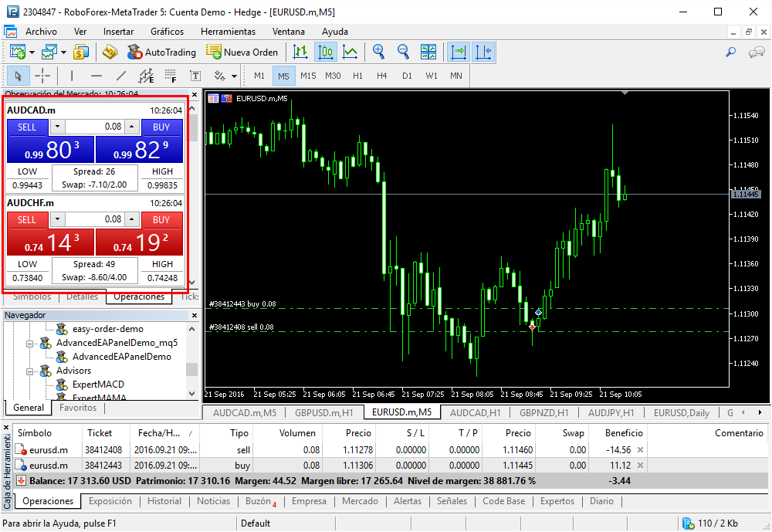Select the crosshair tool
The width and height of the screenshot is (772, 532).
pos(42,76)
